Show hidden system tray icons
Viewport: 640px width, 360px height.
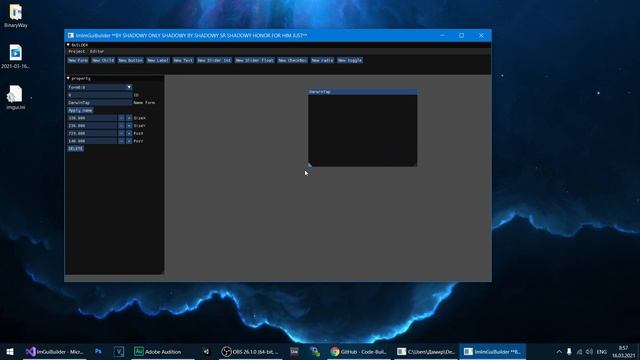(559, 351)
